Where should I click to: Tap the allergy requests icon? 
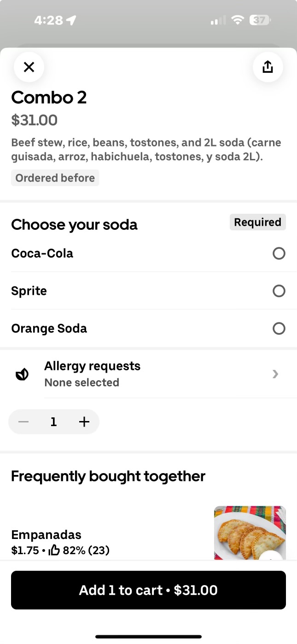click(x=22, y=375)
